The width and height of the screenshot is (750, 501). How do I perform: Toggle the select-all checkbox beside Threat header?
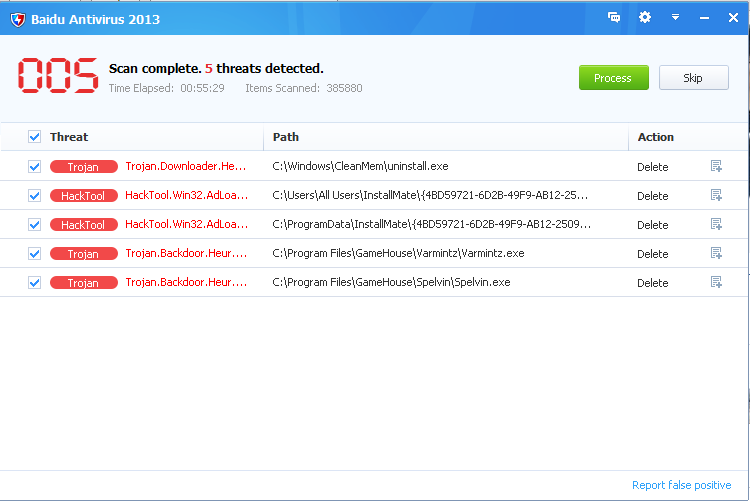point(34,137)
